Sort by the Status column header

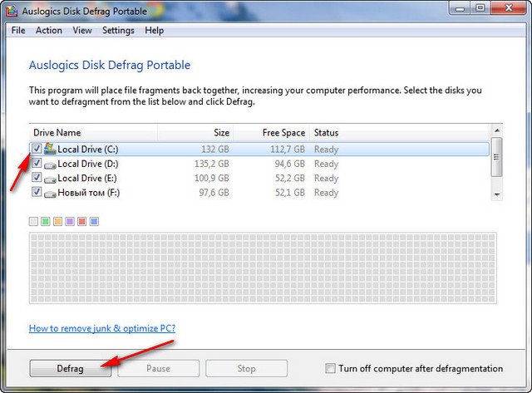tap(400, 133)
